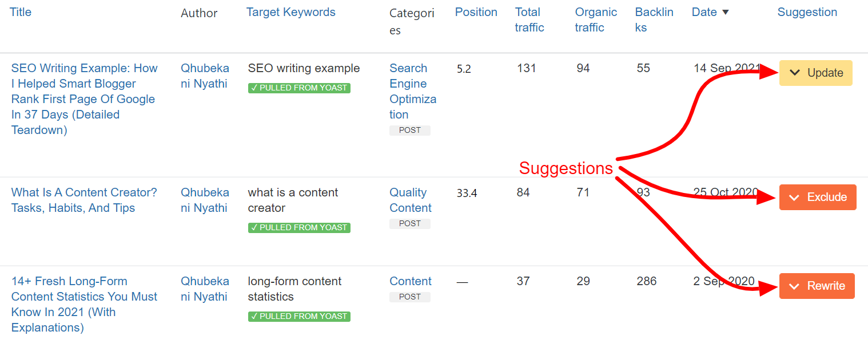This screenshot has height=343, width=868.
Task: Sort by the Date column arrow
Action: pyautogui.click(x=726, y=12)
